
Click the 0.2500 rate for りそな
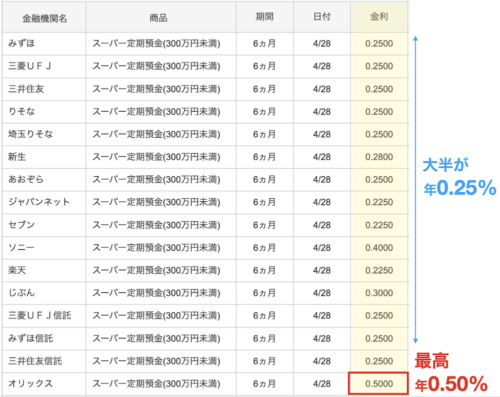(379, 112)
